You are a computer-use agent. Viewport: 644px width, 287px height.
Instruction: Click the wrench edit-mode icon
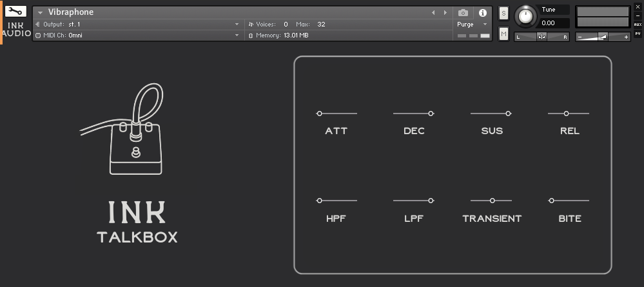pos(15,12)
